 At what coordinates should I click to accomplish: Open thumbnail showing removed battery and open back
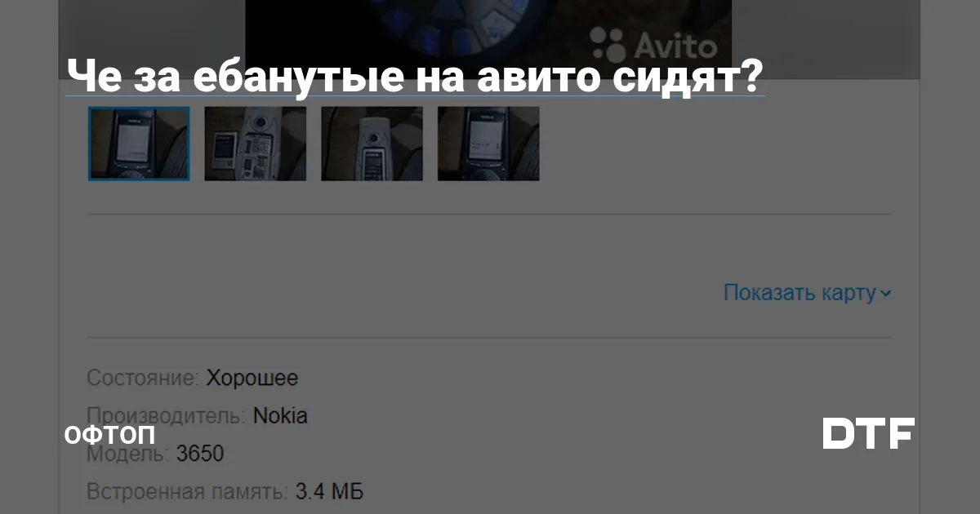click(x=255, y=144)
